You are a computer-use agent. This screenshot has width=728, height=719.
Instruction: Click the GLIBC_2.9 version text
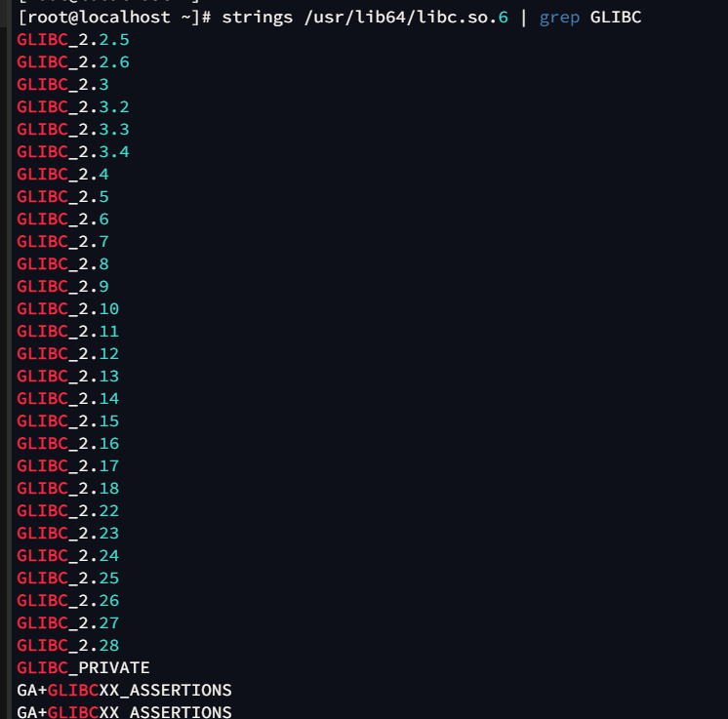click(x=62, y=287)
